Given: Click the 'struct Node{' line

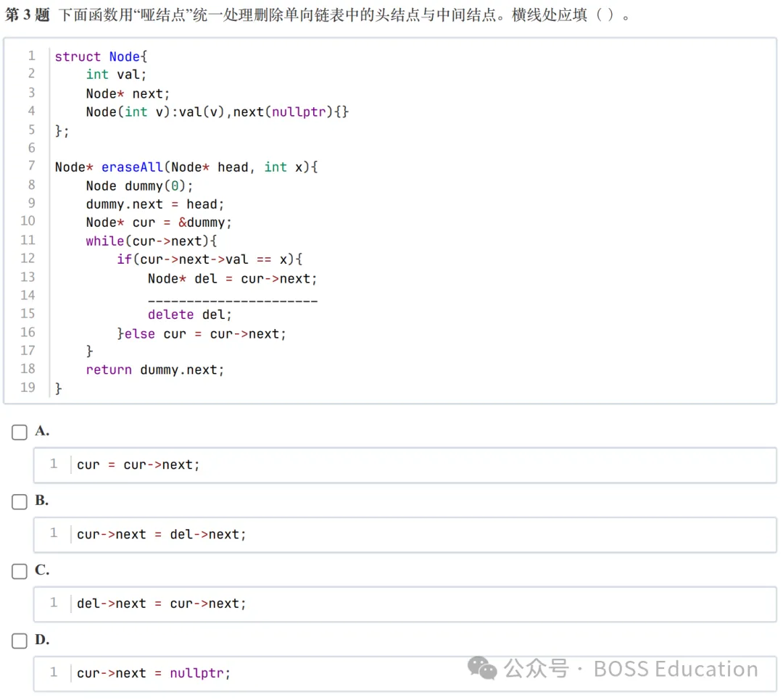Looking at the screenshot, I should coord(101,57).
